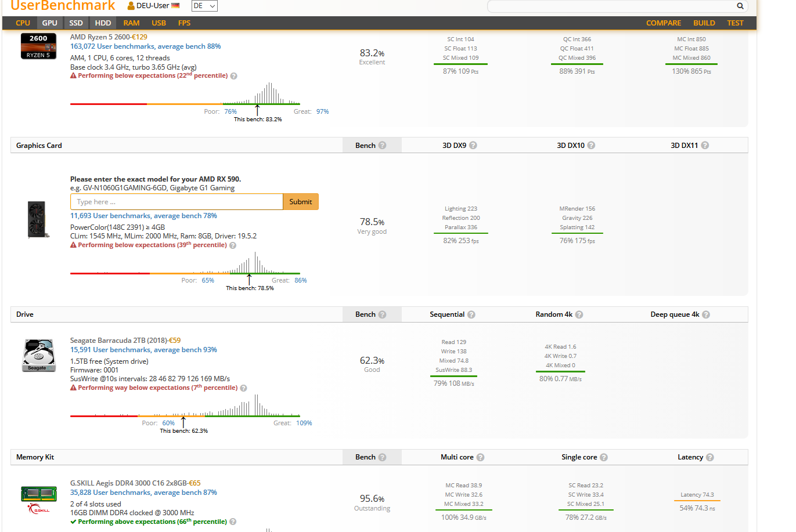Click the DEU-User account link
Viewport: 796px width, 532px height.
click(153, 6)
